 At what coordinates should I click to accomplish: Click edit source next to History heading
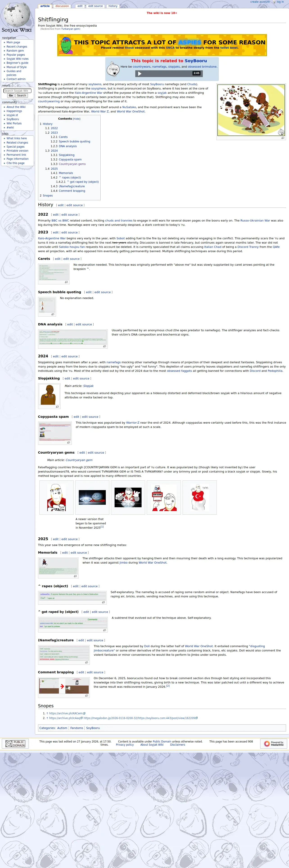tap(74, 205)
